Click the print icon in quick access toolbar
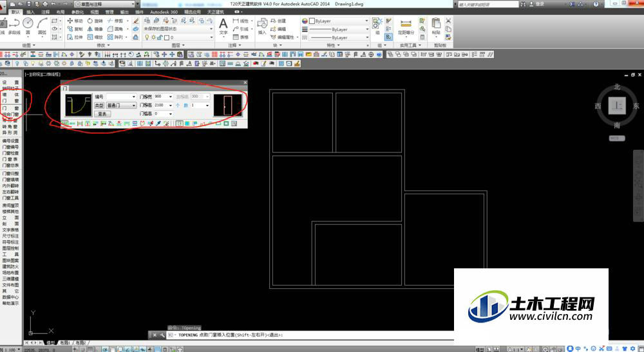The height and width of the screenshot is (352, 644). pos(45,4)
